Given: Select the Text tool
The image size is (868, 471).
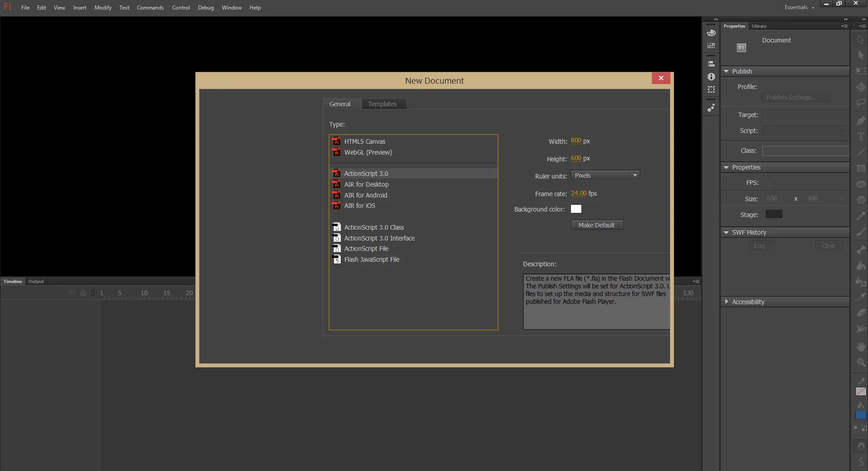Looking at the screenshot, I should pos(861,137).
